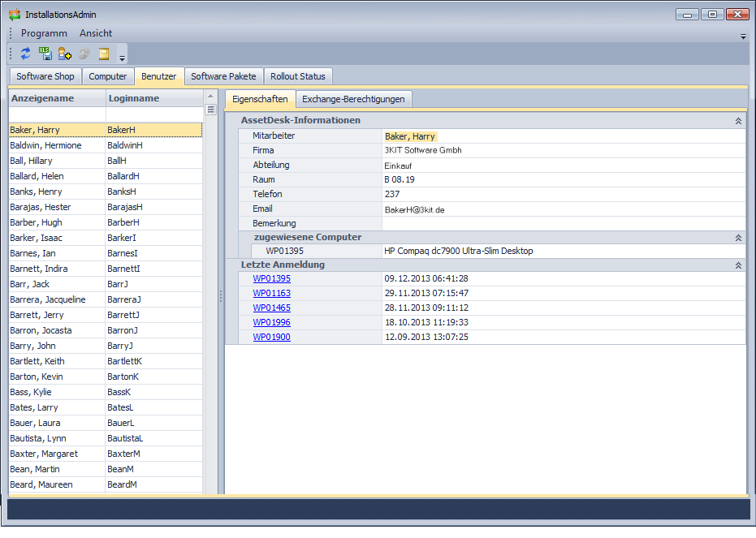Switch to the Software Pakete tab
Image resolution: width=756 pixels, height=538 pixels.
pyautogui.click(x=223, y=76)
